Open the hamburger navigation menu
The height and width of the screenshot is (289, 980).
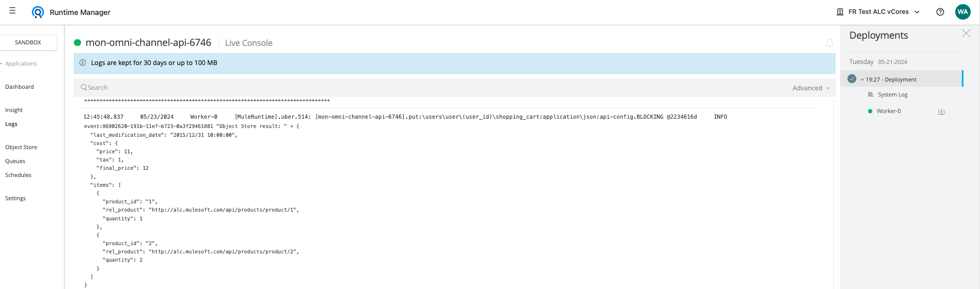pos(12,11)
